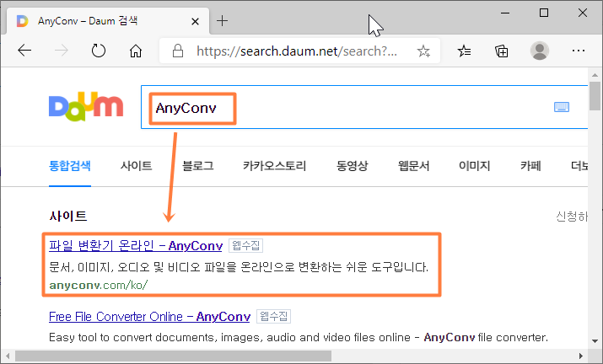Open the 파일 변환기 온라인 – AnyConv link

click(x=136, y=245)
